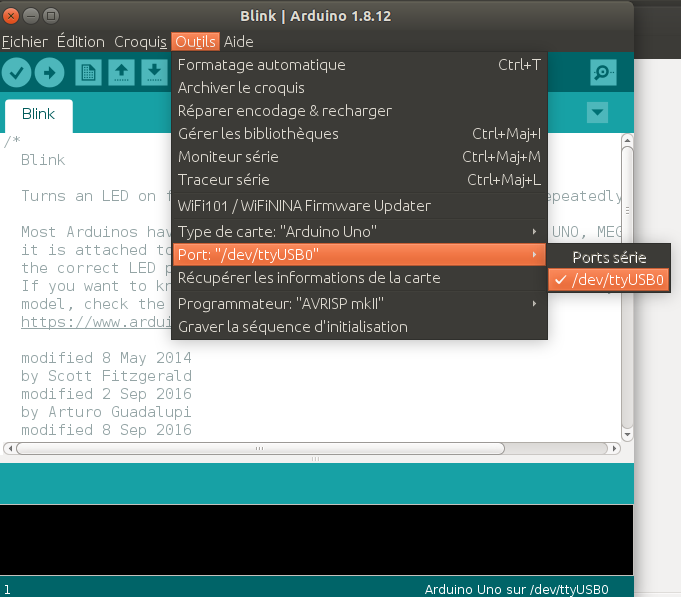The width and height of the screenshot is (681, 597).
Task: Select the Blink sketch tab
Action: tap(39, 114)
